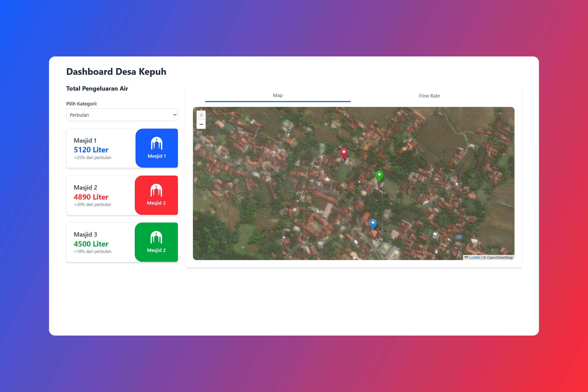Viewport: 588px width, 392px height.
Task: Zoom out using map minus button
Action: click(201, 124)
